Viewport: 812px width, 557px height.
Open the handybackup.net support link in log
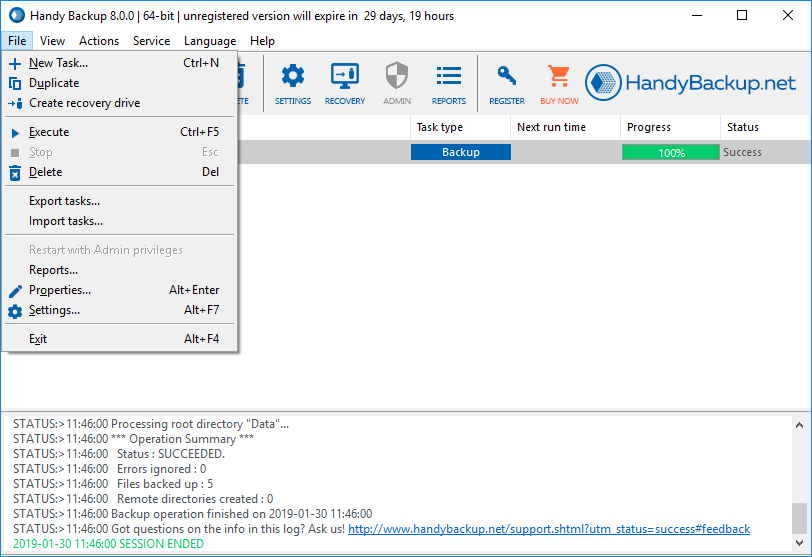pos(548,529)
